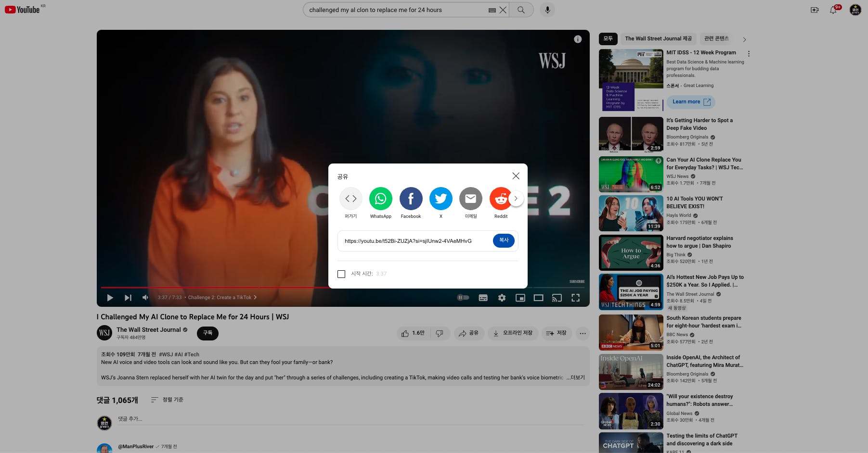Open 'South Korean students prepare' video thumbnail
The image size is (868, 453).
(631, 332)
